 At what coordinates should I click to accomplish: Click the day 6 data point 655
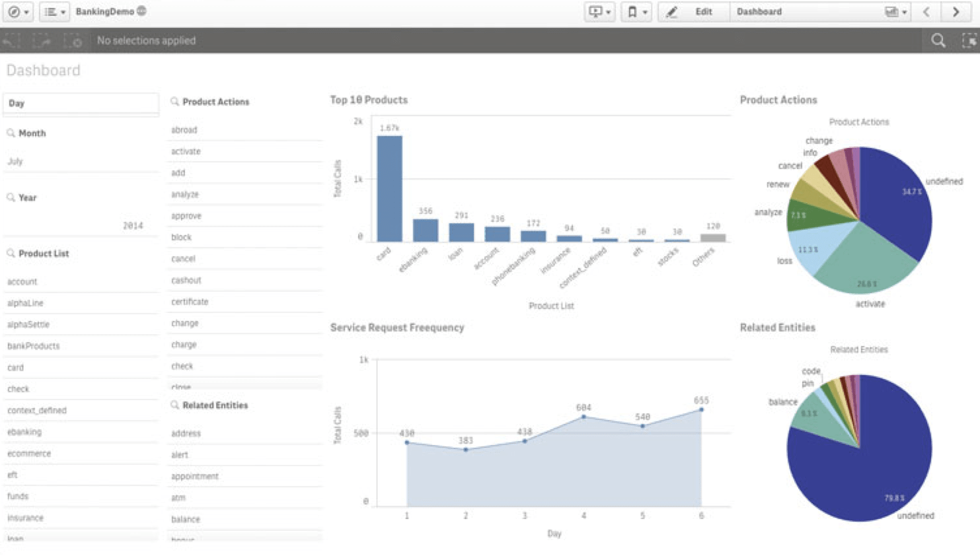tap(701, 410)
